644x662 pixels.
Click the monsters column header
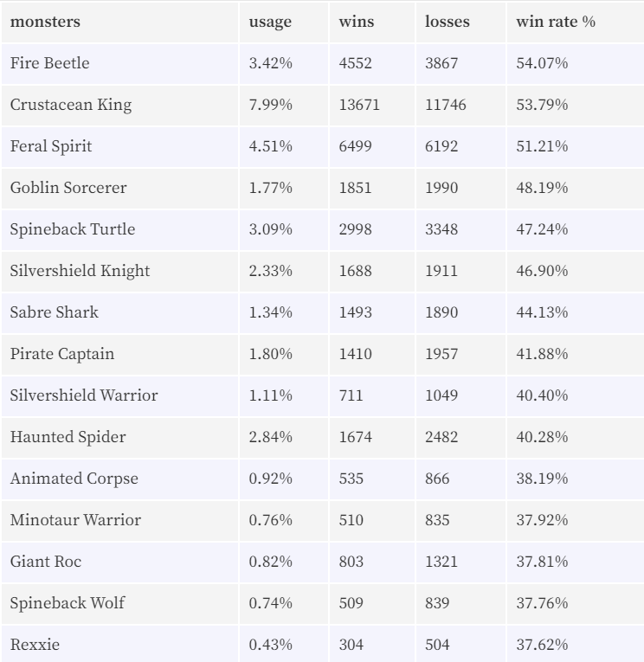click(45, 22)
